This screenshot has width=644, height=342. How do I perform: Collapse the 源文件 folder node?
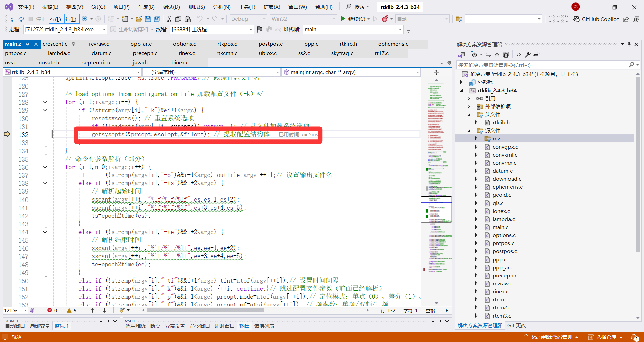click(469, 130)
